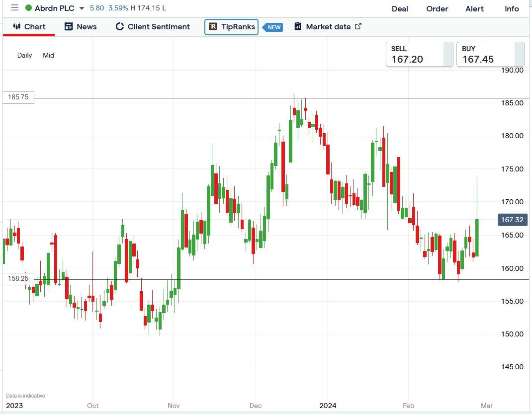Click the 3.59% change value
Image resolution: width=532 pixels, height=414 pixels.
118,8
